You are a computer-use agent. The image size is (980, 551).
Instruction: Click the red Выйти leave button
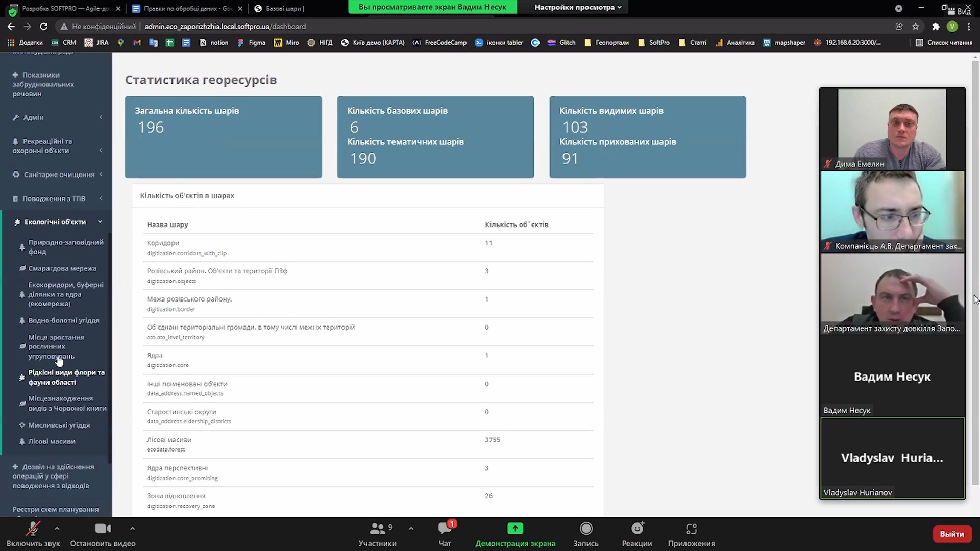point(951,534)
